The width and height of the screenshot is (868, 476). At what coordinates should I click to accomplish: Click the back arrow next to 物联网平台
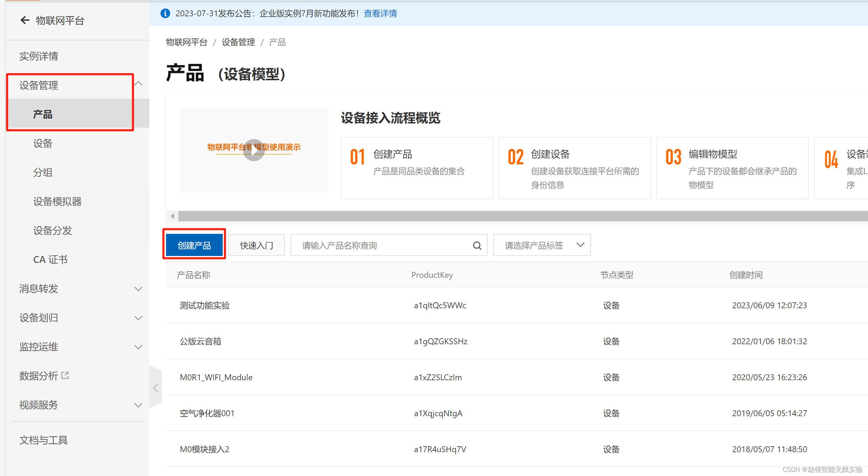(x=25, y=20)
